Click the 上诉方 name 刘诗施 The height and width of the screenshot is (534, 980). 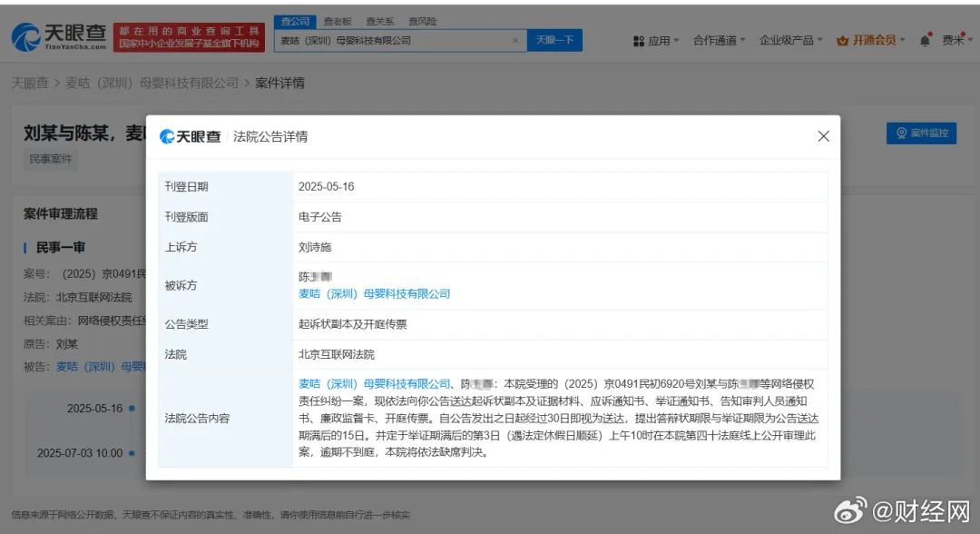coord(314,247)
